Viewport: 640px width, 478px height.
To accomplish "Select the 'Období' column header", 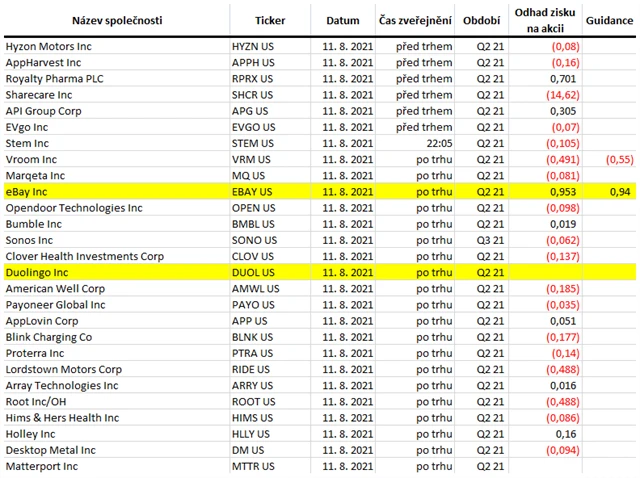I will pos(481,20).
